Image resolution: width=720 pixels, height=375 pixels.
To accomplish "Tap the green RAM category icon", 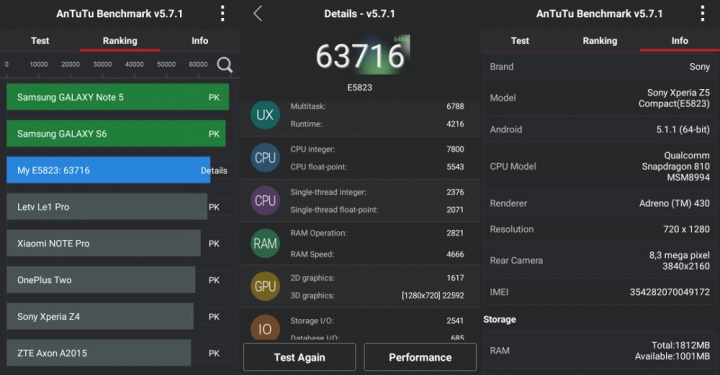I will (265, 243).
